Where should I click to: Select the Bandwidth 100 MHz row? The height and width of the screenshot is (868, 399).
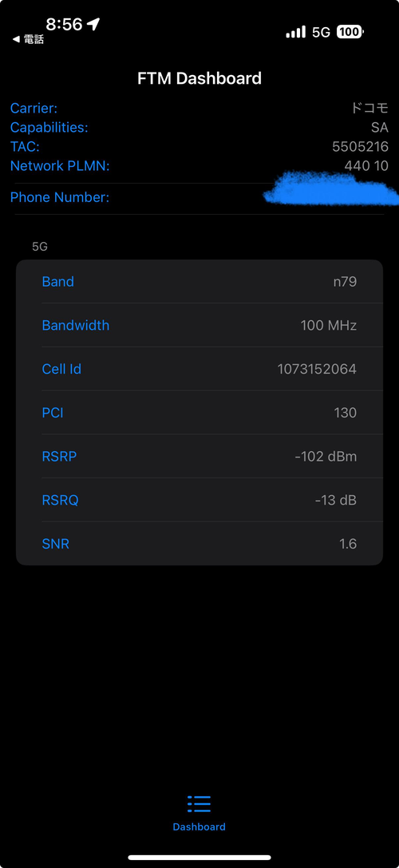tap(199, 325)
